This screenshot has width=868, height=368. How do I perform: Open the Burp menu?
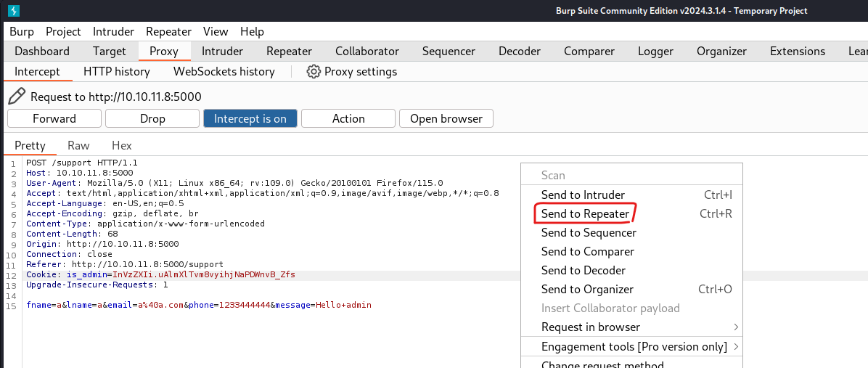coord(22,31)
